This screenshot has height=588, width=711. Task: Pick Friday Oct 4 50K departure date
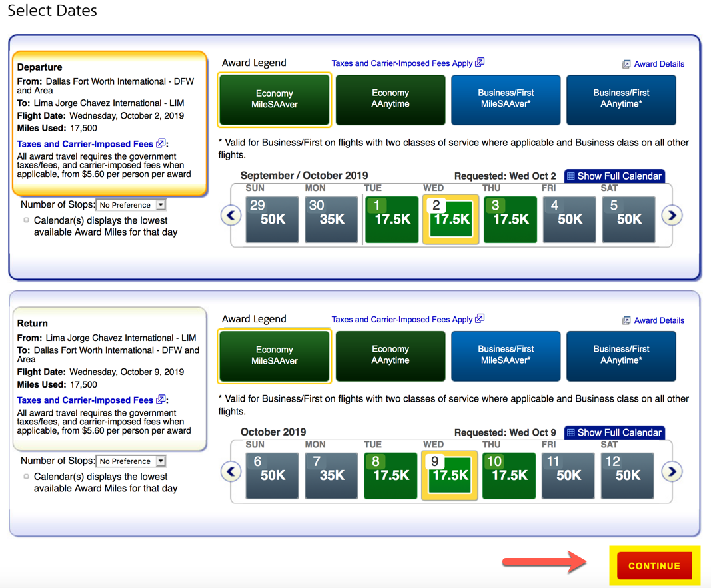click(570, 220)
